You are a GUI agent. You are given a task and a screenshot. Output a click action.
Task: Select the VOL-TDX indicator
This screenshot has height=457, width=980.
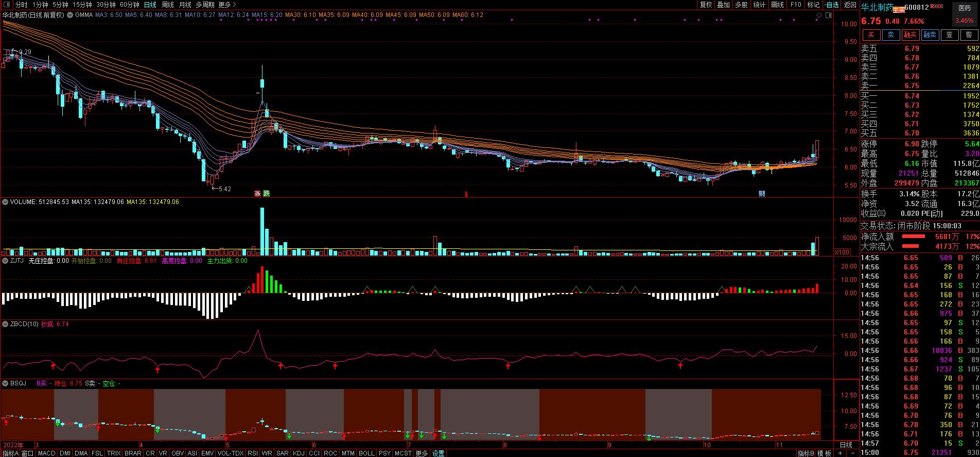[230, 453]
